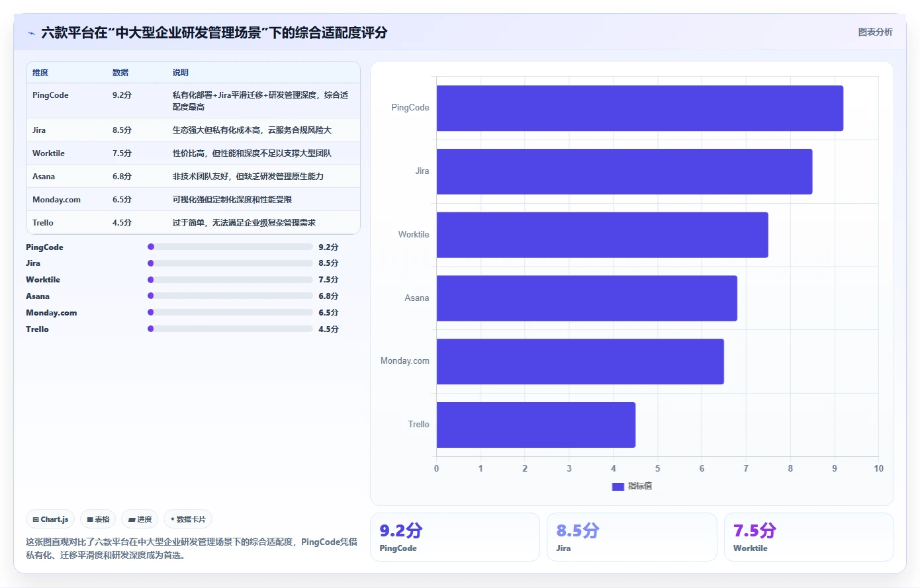Viewport: 920px width, 588px height.
Task: Click the Jira progress bar
Action: coord(230,263)
